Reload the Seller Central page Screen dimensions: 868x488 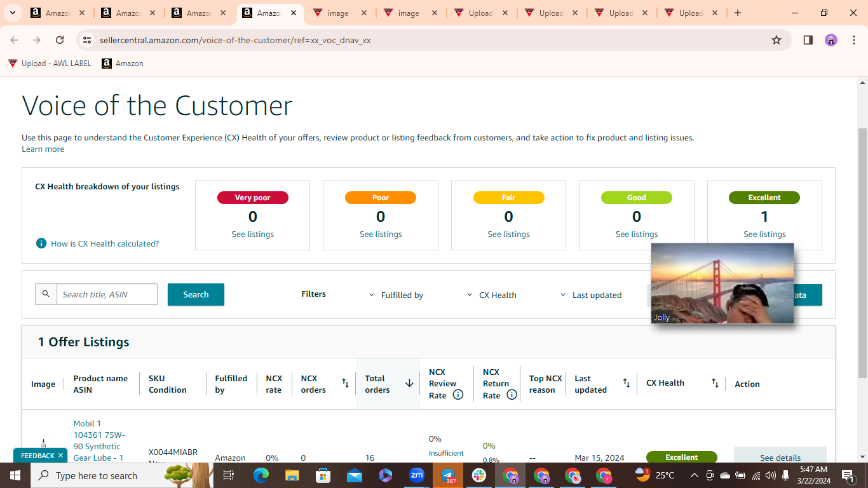click(x=60, y=40)
